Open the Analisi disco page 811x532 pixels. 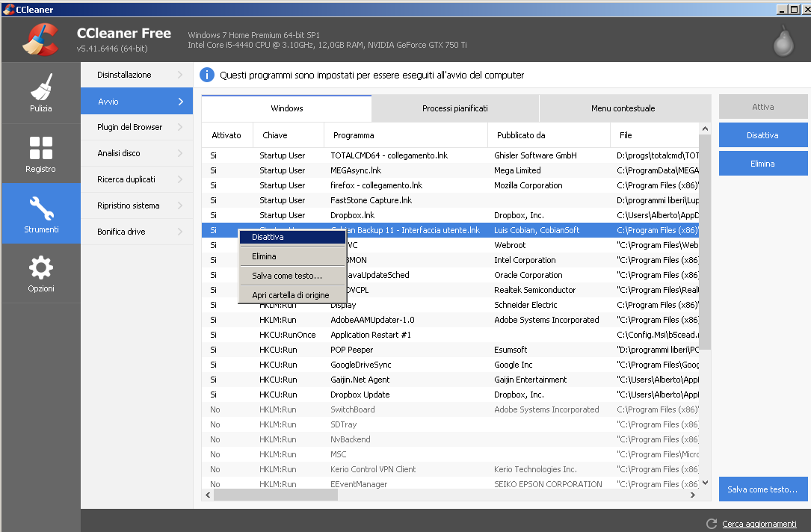137,153
